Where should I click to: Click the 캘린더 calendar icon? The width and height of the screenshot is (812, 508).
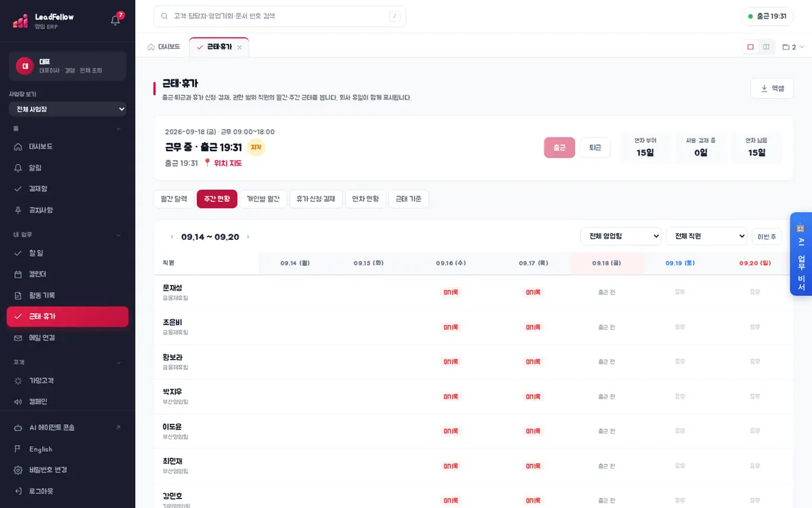pos(18,274)
